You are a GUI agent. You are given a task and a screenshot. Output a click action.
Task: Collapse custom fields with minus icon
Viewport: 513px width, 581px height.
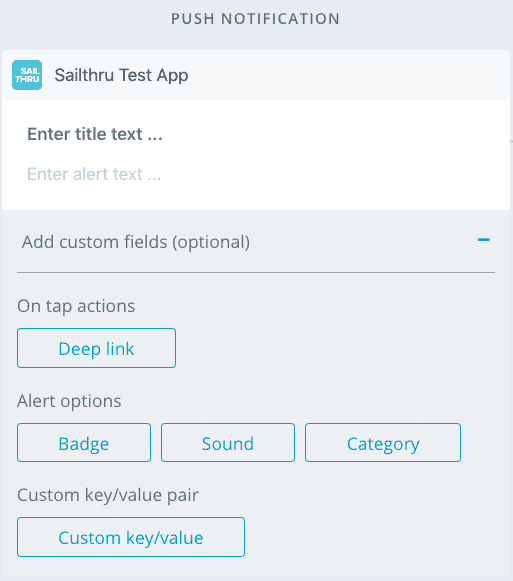tap(483, 240)
